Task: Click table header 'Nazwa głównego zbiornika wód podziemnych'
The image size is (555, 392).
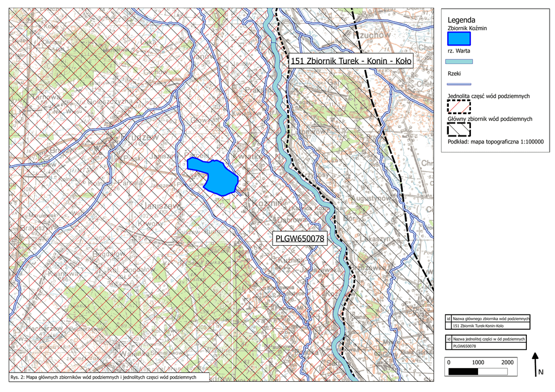Action: pyautogui.click(x=490, y=318)
